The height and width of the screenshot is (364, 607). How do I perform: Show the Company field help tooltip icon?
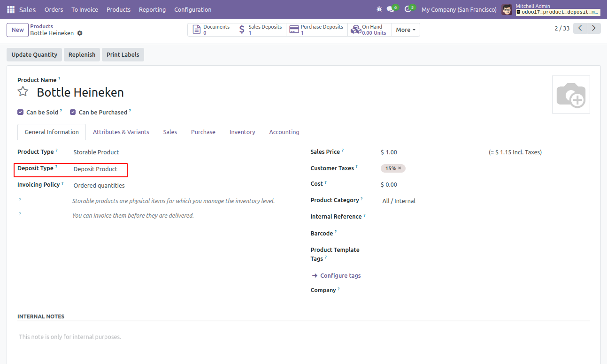tap(338, 289)
